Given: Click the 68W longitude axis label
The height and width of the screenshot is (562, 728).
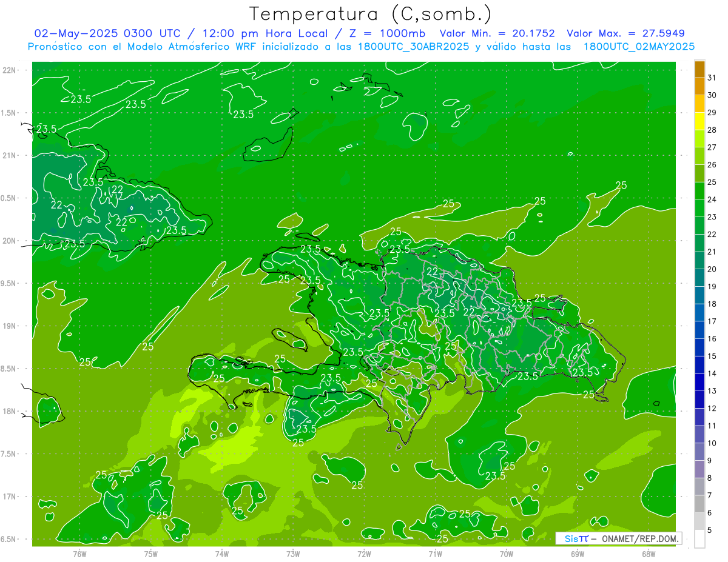Looking at the screenshot, I should [649, 554].
